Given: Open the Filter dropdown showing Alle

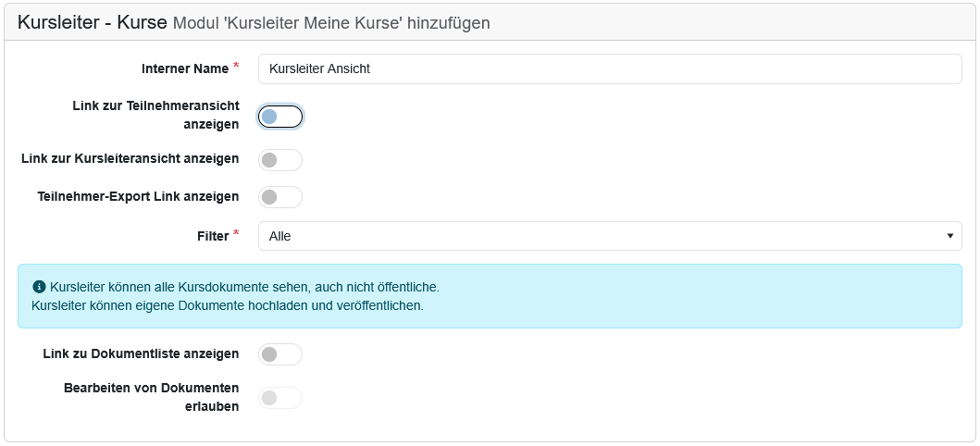Looking at the screenshot, I should (x=602, y=236).
